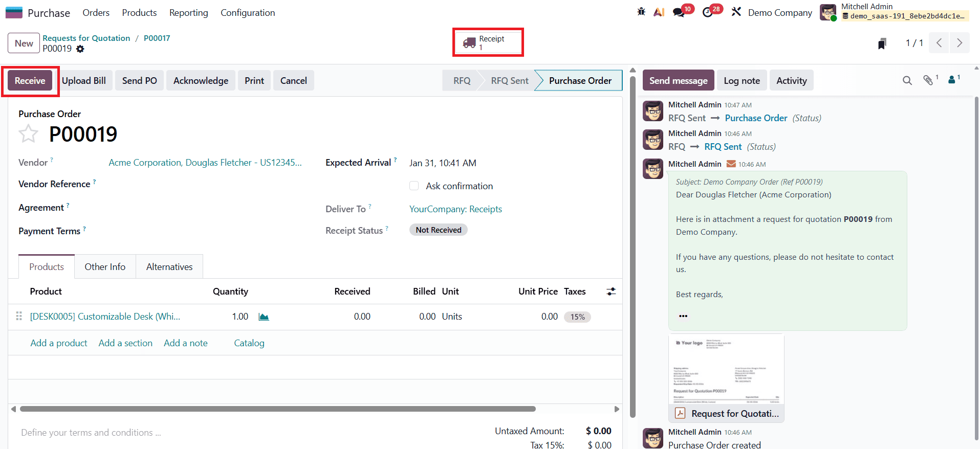The height and width of the screenshot is (449, 980).
Task: Click the gear icon beside P00019 breadcrumb
Action: pyautogui.click(x=80, y=49)
